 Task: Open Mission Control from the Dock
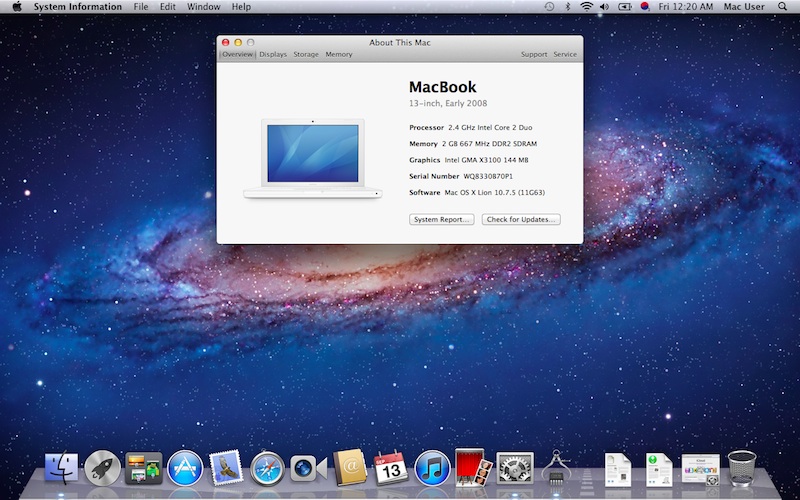tap(144, 467)
